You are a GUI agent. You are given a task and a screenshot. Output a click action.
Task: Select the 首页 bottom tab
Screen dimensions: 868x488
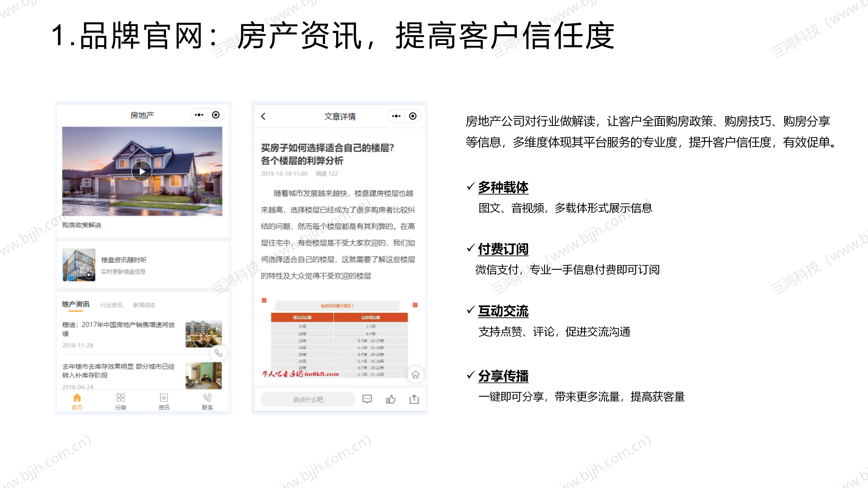point(77,401)
